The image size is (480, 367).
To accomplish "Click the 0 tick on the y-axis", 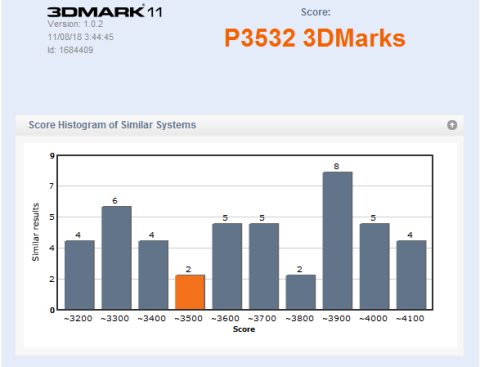I will click(52, 310).
